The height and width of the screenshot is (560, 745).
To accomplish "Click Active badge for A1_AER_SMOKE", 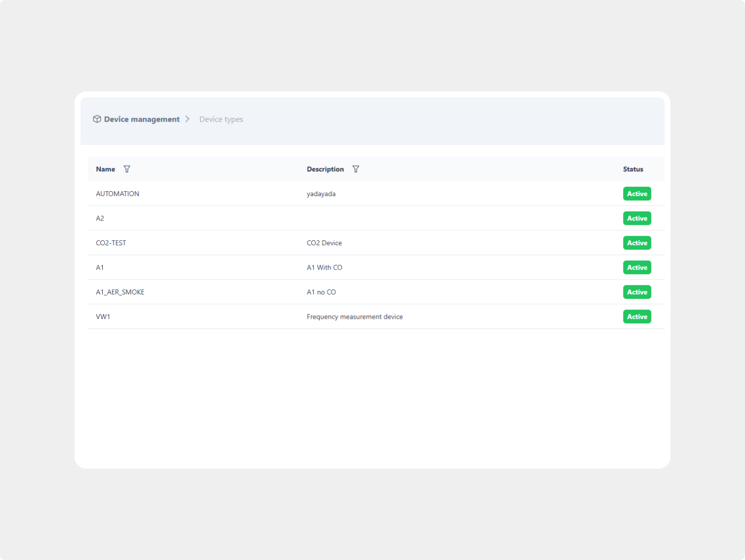I will coord(637,292).
